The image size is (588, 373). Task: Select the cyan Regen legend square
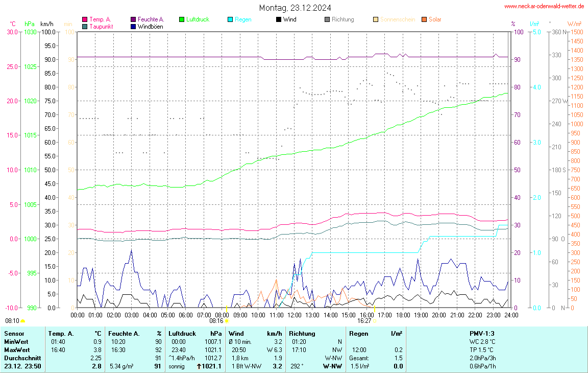point(230,19)
